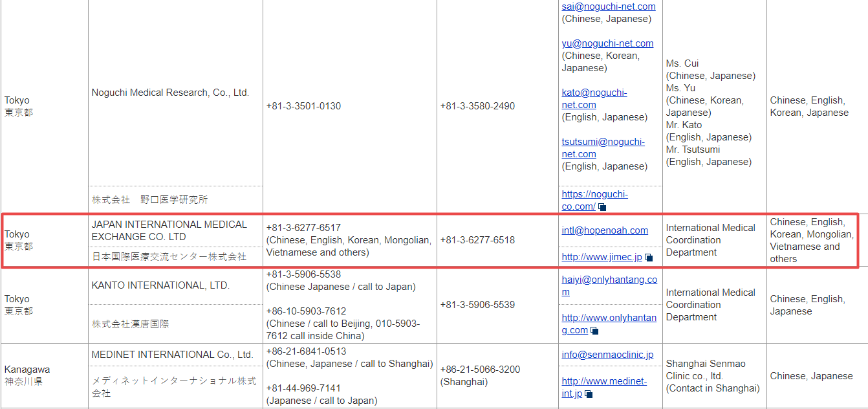Click phone number +81-3-3501-0130

(x=303, y=106)
